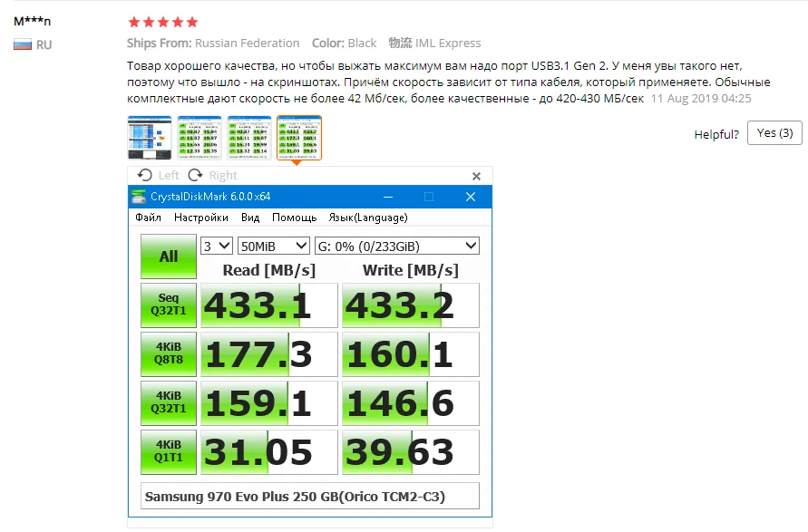Click the Russian flag icon
The image size is (808, 532).
tap(23, 44)
